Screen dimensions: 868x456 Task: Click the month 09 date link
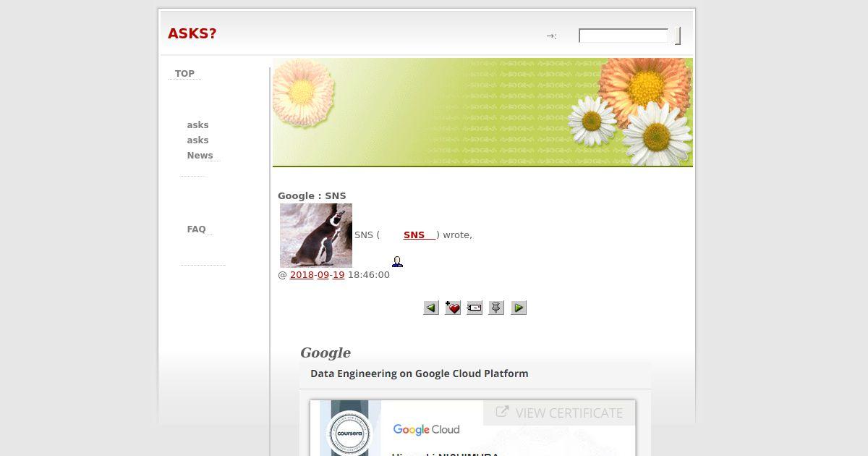[323, 274]
